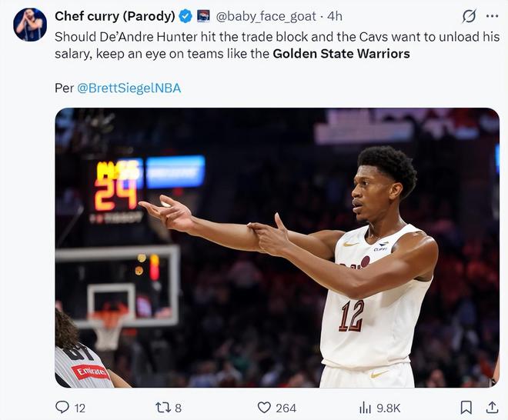Click the blue verified checkmark badge
Screen dimensions: 508x420
(x=185, y=16)
